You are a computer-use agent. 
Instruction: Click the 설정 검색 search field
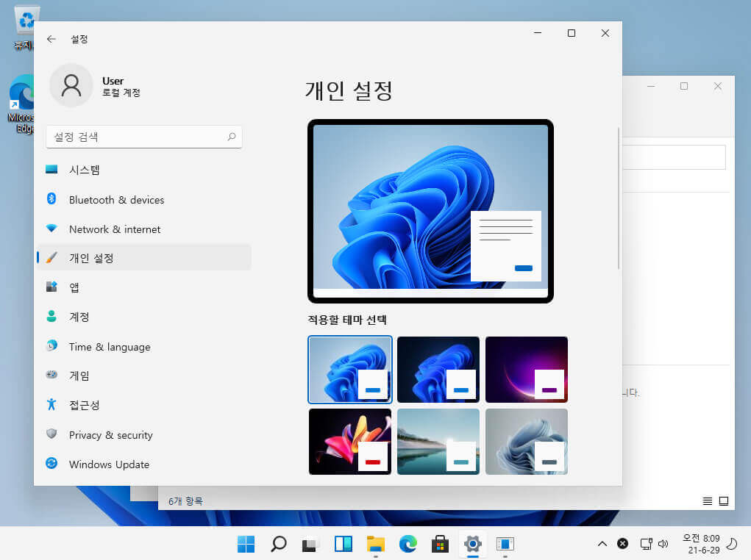[x=144, y=137]
